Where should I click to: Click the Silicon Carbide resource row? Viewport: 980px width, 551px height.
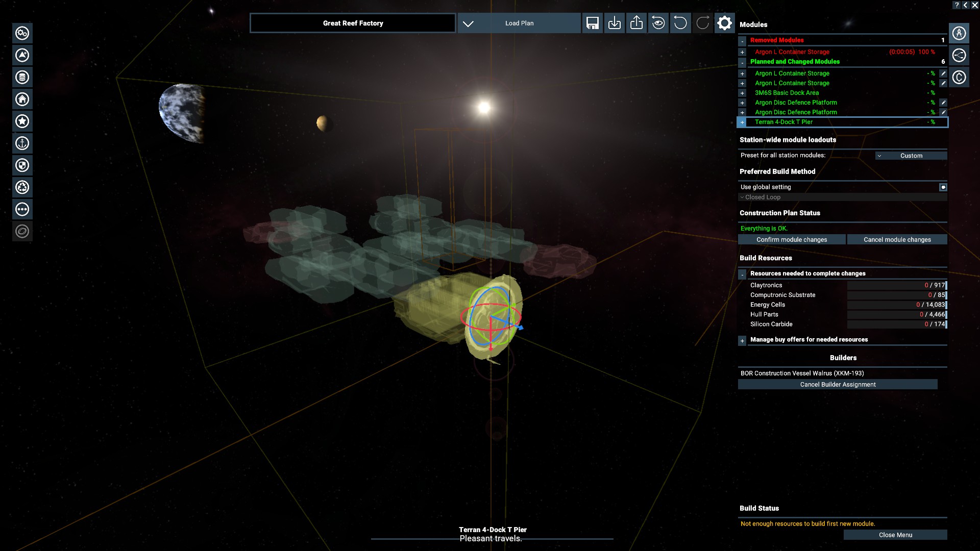coord(847,324)
